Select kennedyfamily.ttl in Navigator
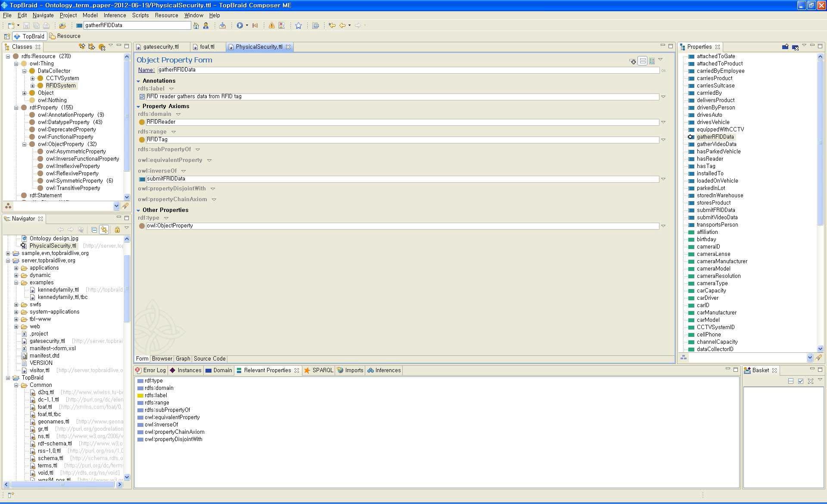The width and height of the screenshot is (827, 504). pyautogui.click(x=58, y=290)
